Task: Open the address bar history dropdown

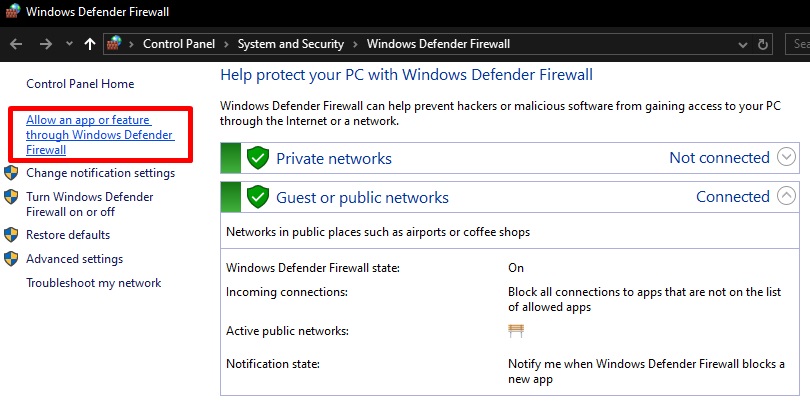Action: tap(741, 44)
